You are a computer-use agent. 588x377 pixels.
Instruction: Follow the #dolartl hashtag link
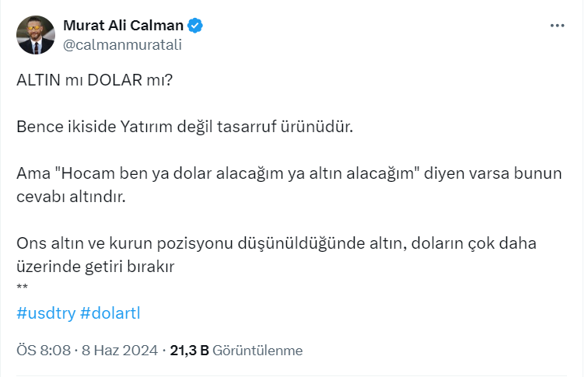(110, 313)
